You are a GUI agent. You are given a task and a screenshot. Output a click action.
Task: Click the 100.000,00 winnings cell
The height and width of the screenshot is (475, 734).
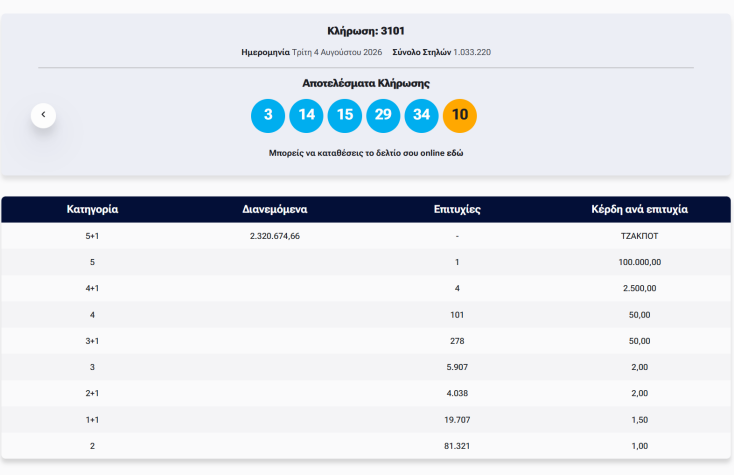tap(639, 262)
